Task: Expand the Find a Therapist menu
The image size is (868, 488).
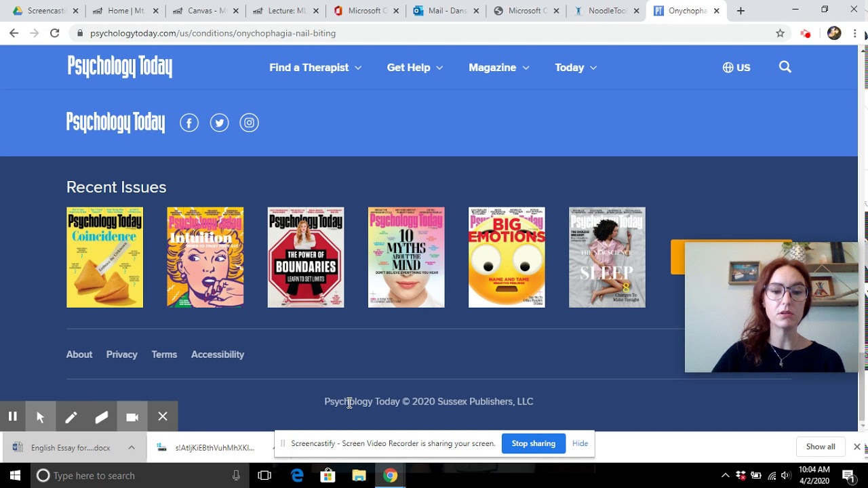Action: pos(315,68)
